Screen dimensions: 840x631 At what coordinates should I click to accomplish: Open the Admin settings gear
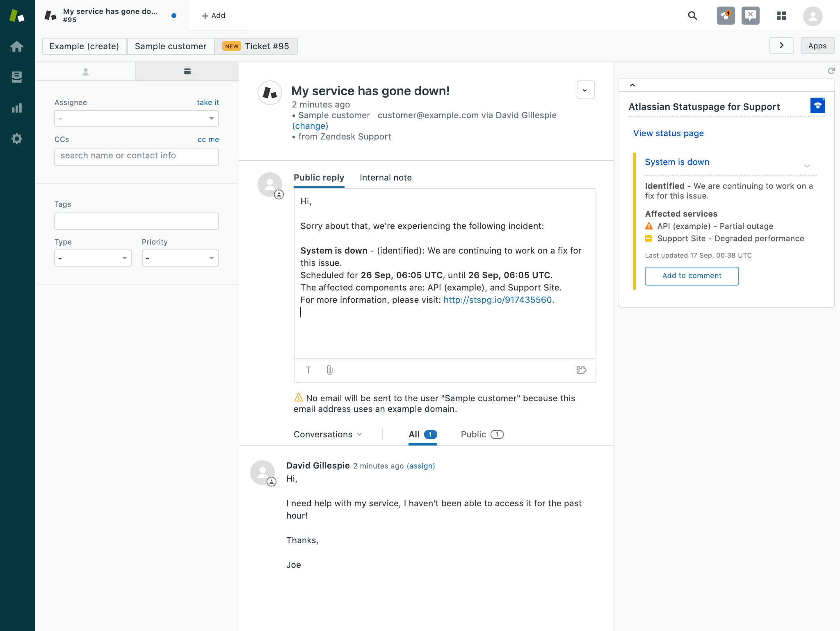[x=17, y=139]
